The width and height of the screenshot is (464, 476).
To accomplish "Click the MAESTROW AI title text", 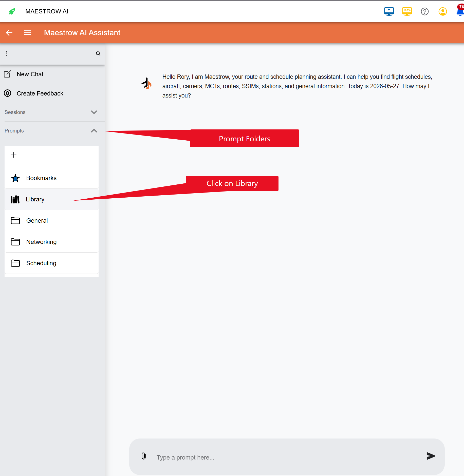I will click(x=47, y=11).
